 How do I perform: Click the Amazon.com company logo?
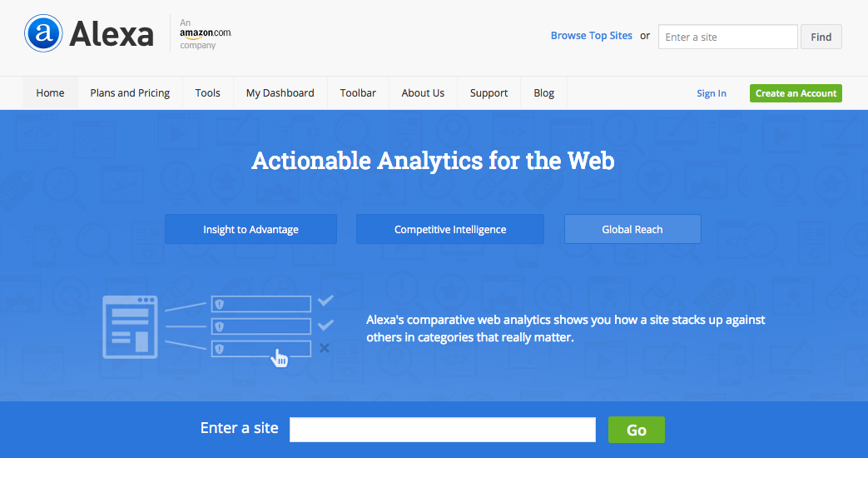206,33
